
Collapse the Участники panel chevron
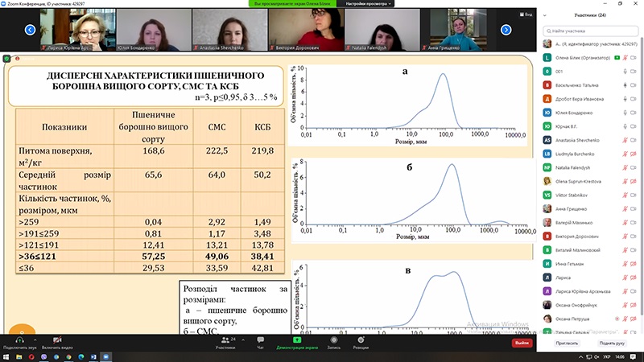(545, 15)
